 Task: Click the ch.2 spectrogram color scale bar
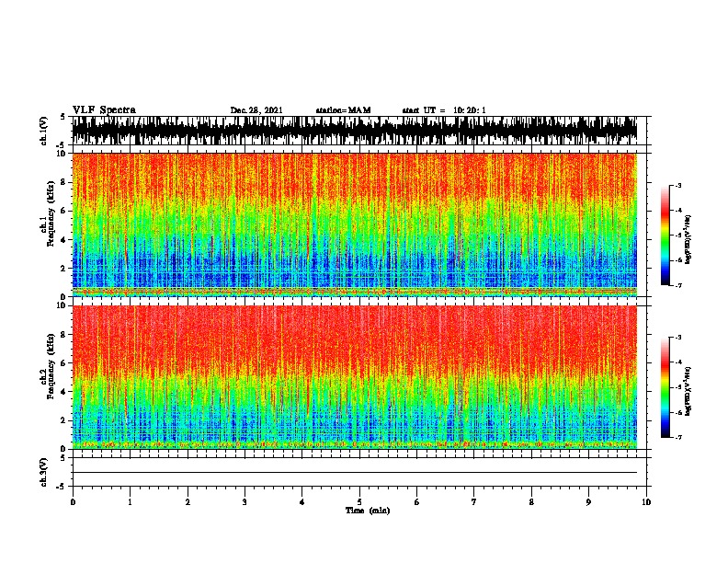point(665,387)
